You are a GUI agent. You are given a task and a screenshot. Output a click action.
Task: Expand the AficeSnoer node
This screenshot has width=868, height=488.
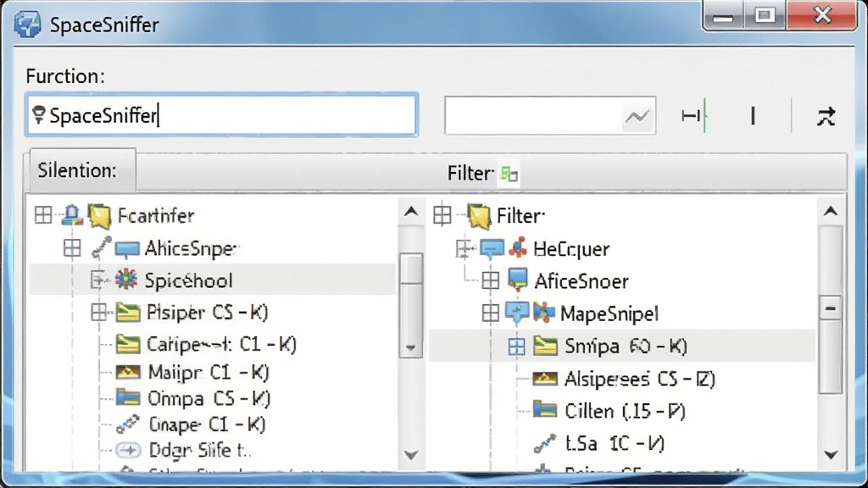coord(491,280)
